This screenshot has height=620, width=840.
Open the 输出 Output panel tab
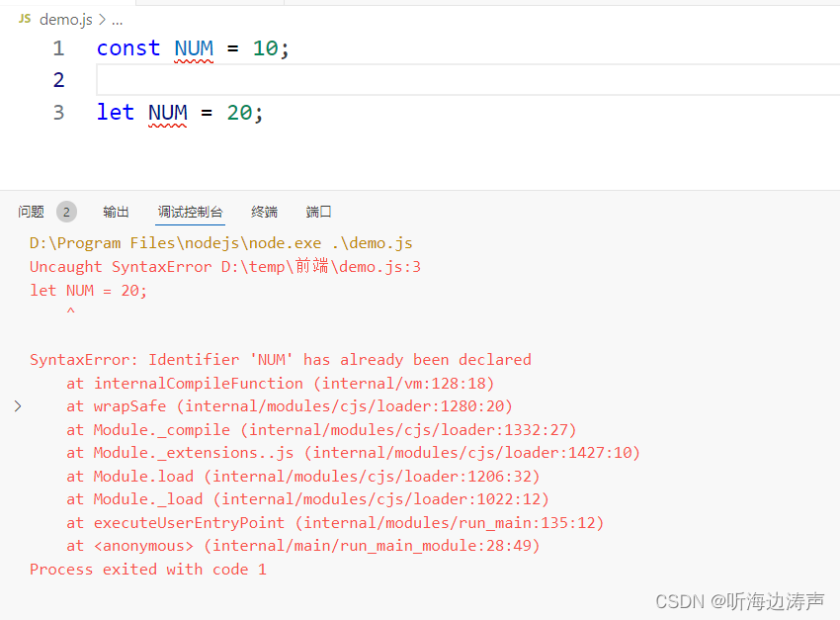click(x=116, y=211)
